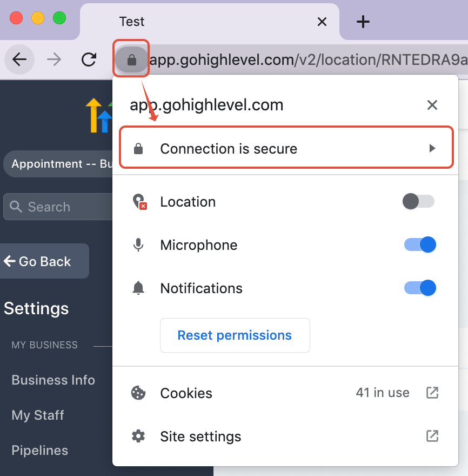The height and width of the screenshot is (476, 468).
Task: Open a new tab with plus icon
Action: 363,22
